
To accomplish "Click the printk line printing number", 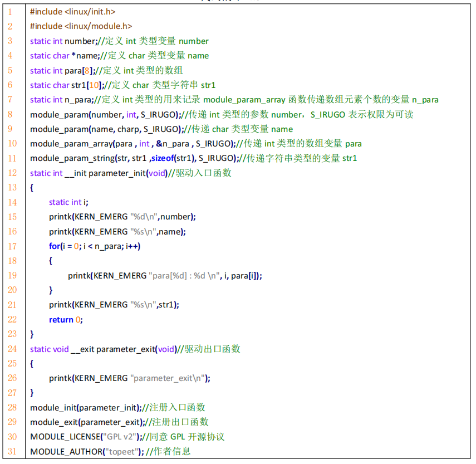I will click(122, 217).
